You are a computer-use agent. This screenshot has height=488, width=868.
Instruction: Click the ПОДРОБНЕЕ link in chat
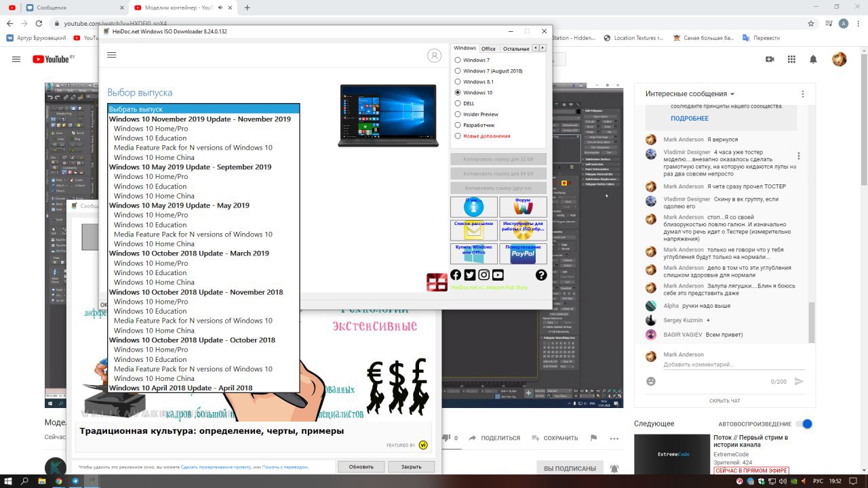690,119
